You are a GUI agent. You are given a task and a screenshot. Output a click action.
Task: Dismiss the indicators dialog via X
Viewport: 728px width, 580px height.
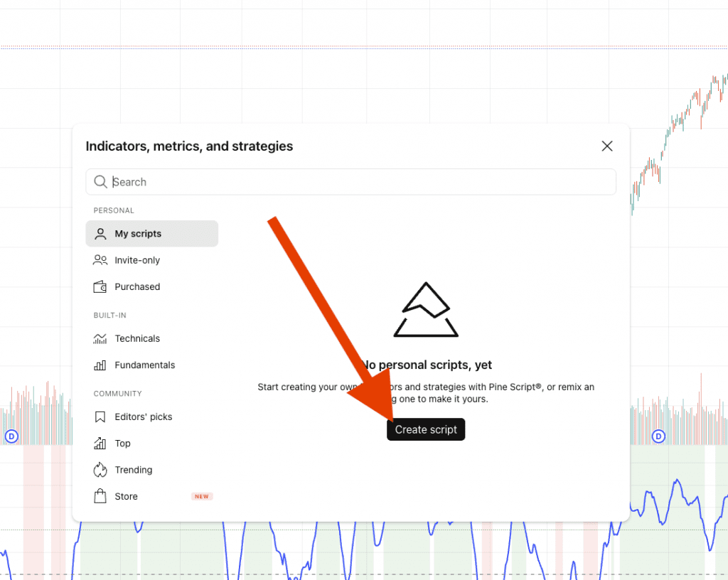pos(607,146)
